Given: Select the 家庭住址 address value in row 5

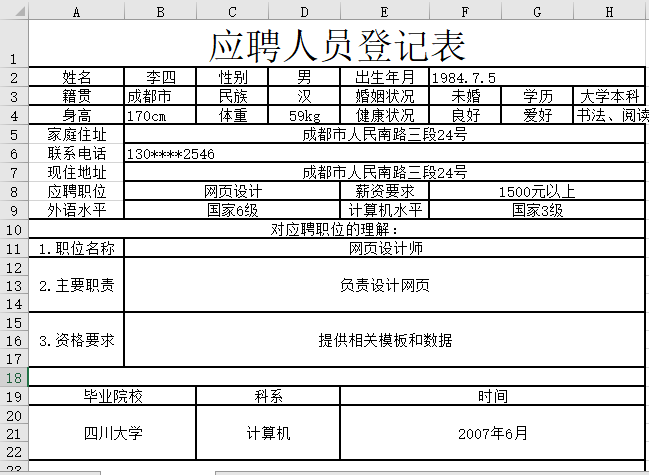Looking at the screenshot, I should [384, 134].
